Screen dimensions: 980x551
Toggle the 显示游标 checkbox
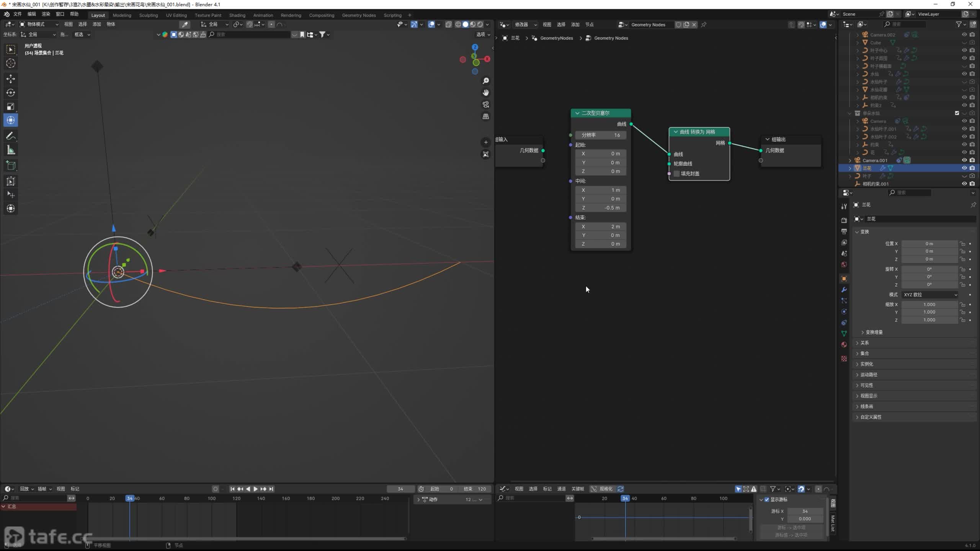point(767,500)
